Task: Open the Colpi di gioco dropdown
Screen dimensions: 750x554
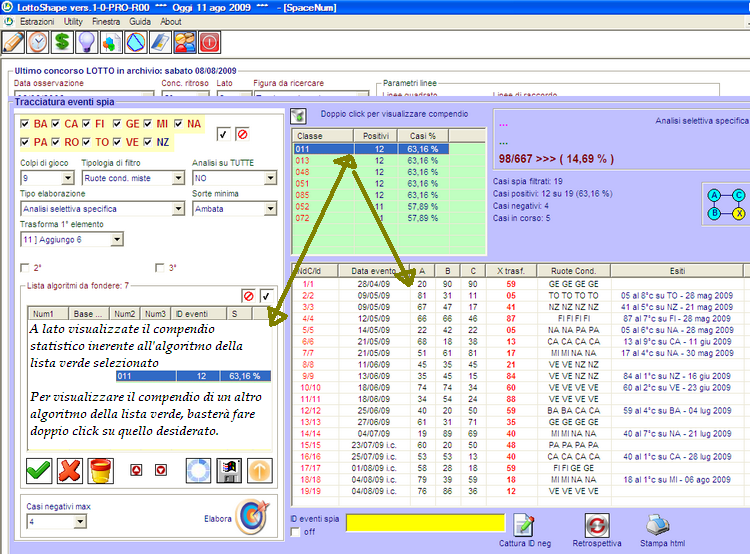Action: pos(68,178)
